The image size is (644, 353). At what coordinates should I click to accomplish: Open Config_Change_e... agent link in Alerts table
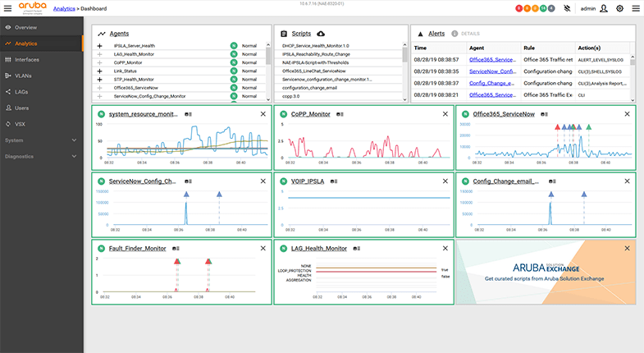coord(491,83)
